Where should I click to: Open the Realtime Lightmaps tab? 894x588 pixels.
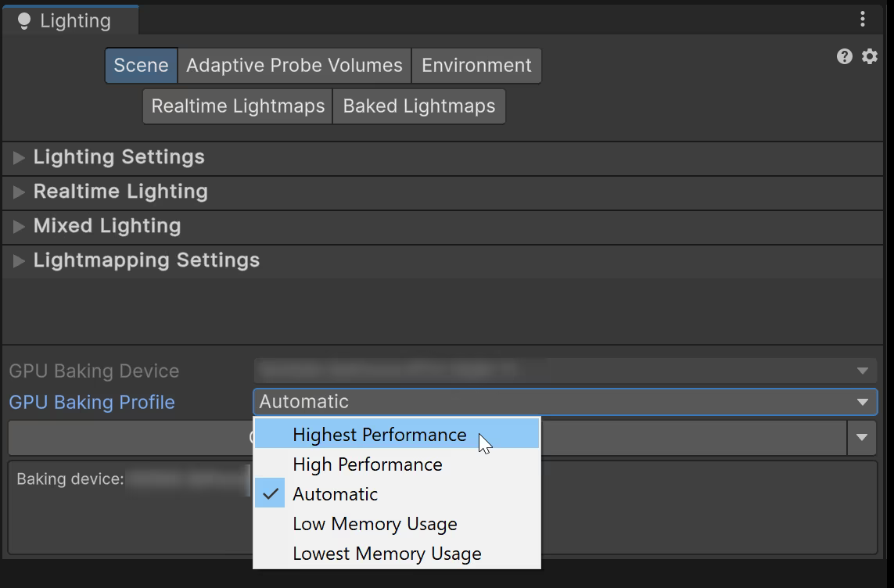238,106
